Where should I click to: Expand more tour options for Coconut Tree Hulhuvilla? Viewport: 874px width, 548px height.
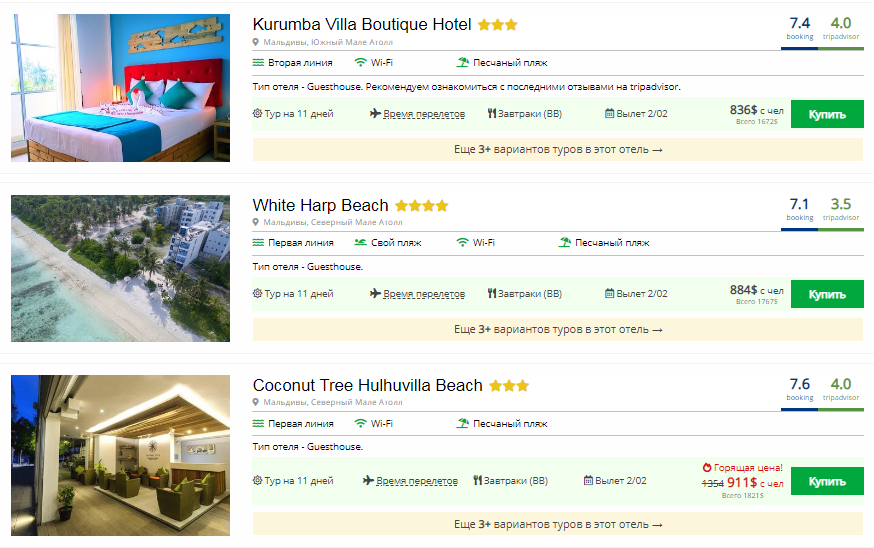point(557,524)
